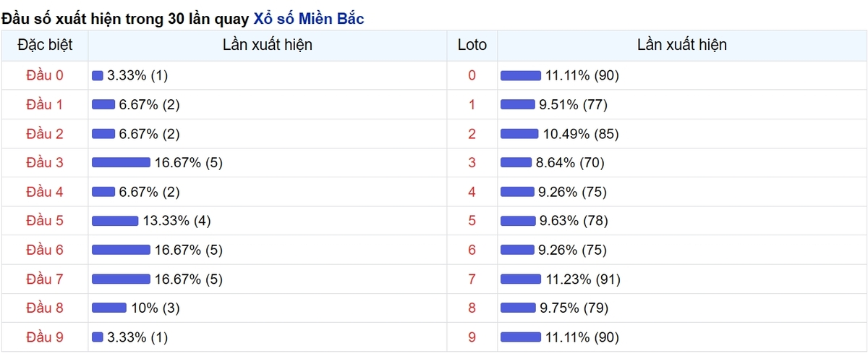
Task: Click the Loto column header
Action: [x=472, y=45]
